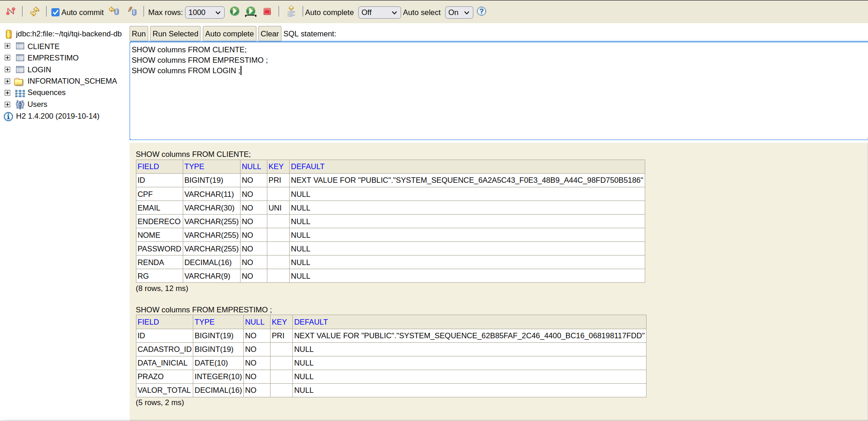This screenshot has height=421, width=868.
Task: Open the Max rows dropdown
Action: (x=205, y=12)
